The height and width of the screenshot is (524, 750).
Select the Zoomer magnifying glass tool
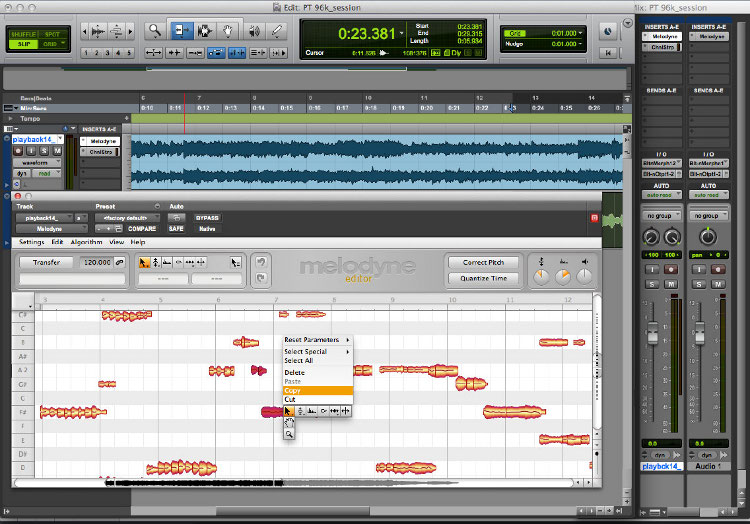tap(157, 31)
